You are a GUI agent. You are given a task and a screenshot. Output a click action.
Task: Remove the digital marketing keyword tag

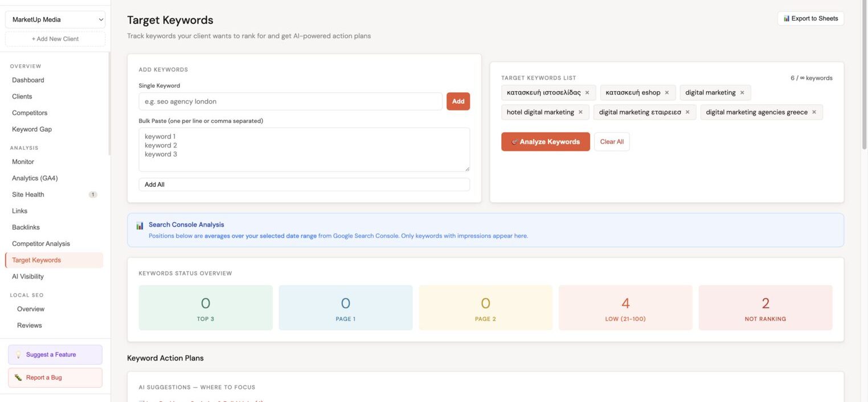[x=742, y=93]
